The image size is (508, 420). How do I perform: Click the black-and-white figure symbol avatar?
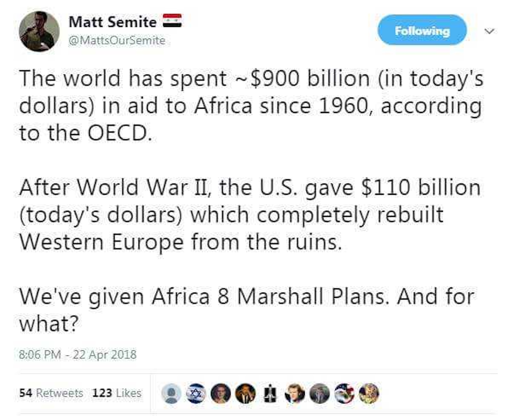point(270,393)
